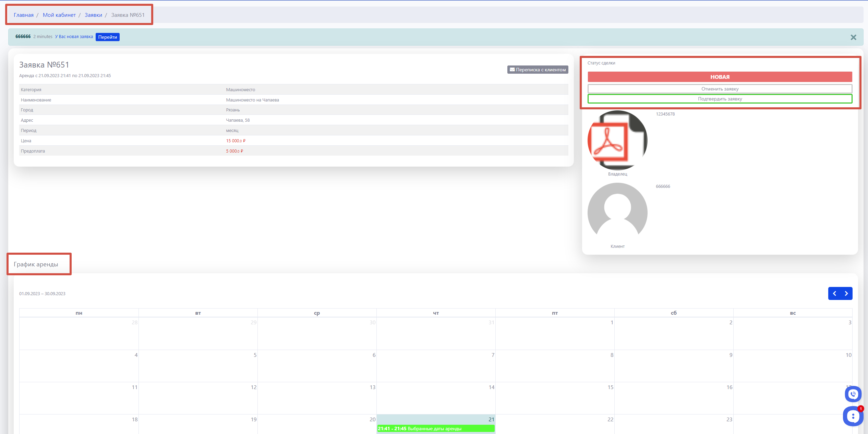
Task: Open the phone callback widget icon
Action: coord(853,394)
